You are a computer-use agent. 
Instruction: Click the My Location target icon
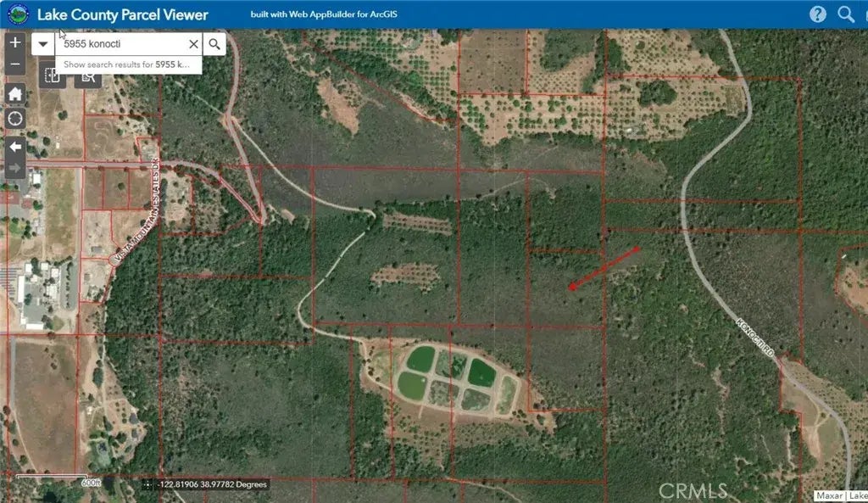pyautogui.click(x=15, y=119)
